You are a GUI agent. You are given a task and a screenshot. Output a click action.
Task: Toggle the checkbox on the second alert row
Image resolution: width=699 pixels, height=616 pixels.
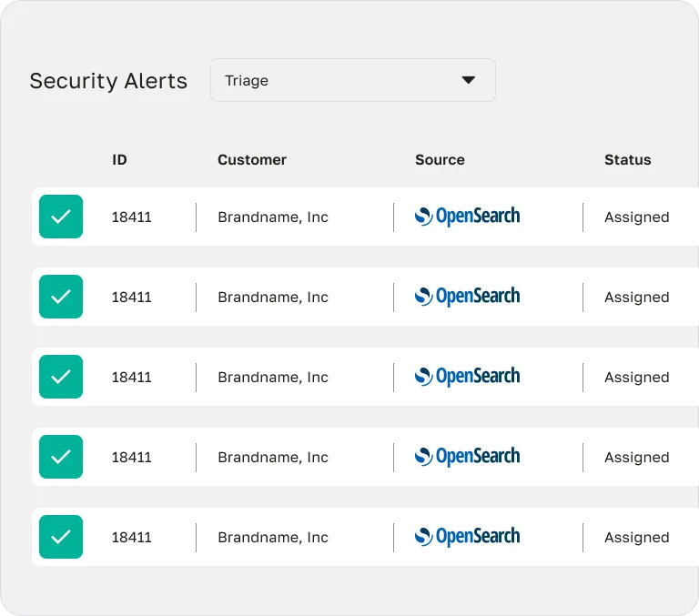pos(61,297)
